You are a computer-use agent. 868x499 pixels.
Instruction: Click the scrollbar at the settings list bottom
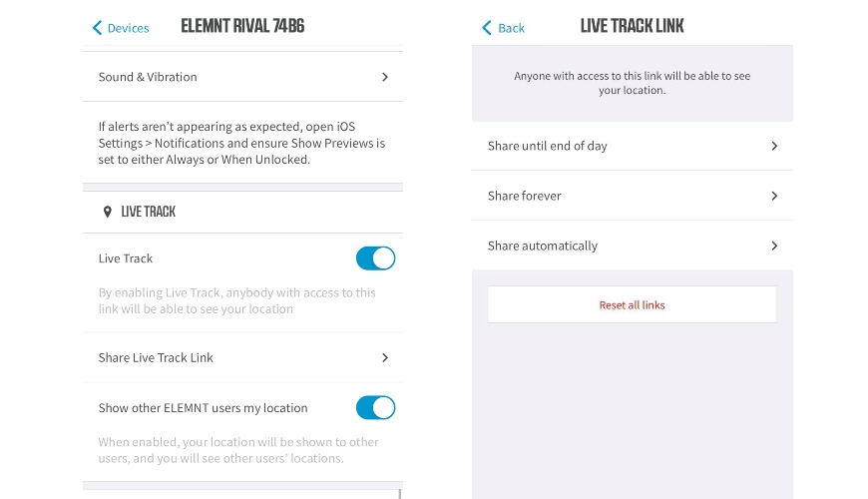pos(400,493)
